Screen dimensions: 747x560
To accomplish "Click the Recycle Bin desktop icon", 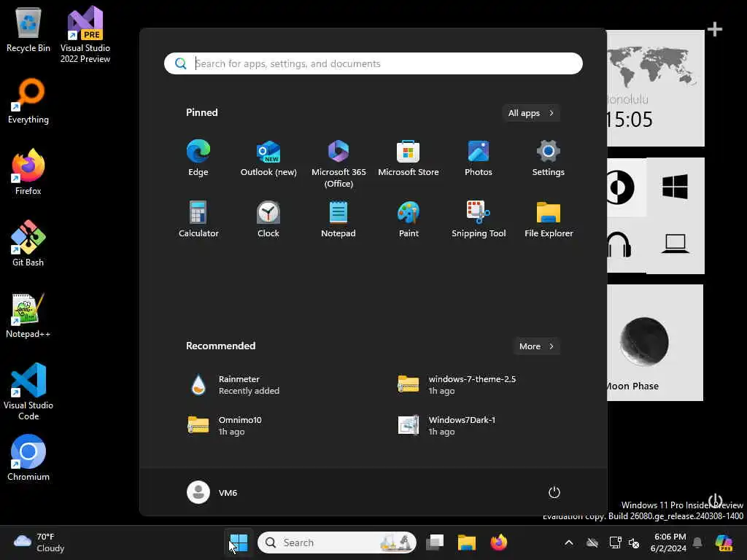I will tap(28, 30).
